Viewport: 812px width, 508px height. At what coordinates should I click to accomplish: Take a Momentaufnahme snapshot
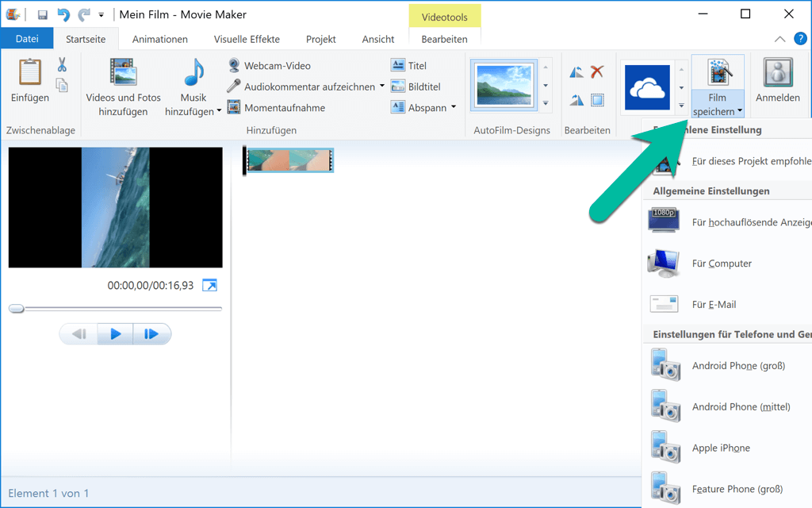[x=277, y=108]
